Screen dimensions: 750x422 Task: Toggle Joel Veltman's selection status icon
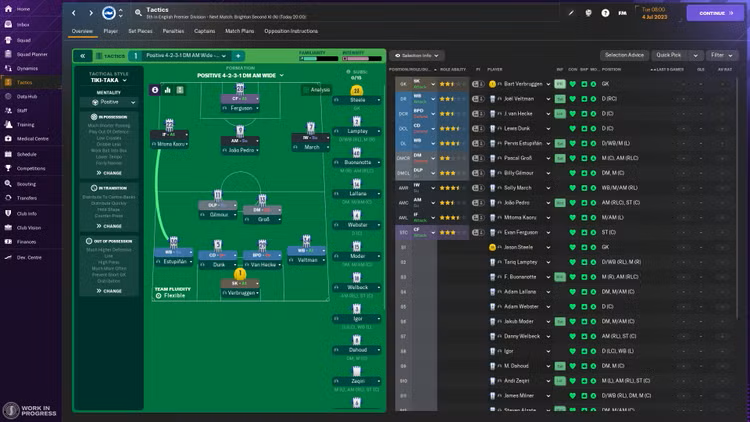pos(491,100)
